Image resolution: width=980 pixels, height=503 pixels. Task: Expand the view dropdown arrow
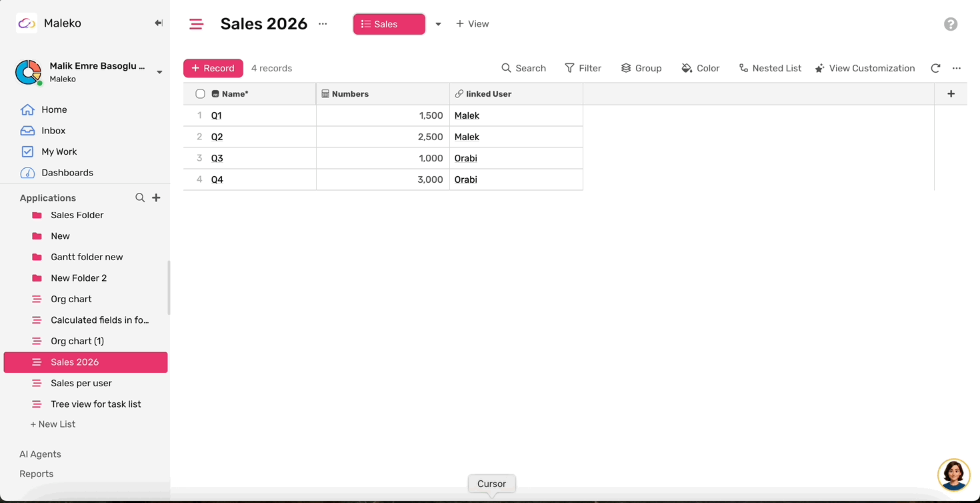[x=438, y=24]
